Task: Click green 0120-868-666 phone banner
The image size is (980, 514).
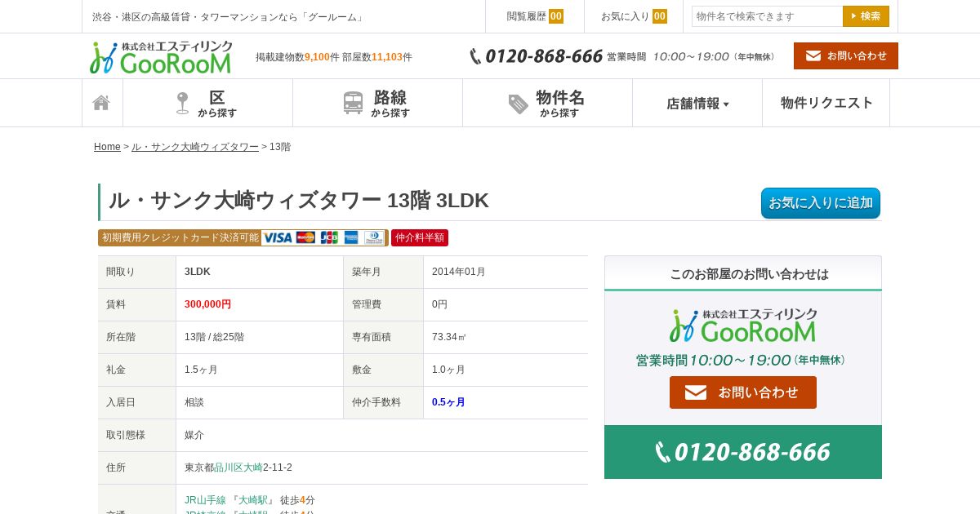Action: coord(743,452)
